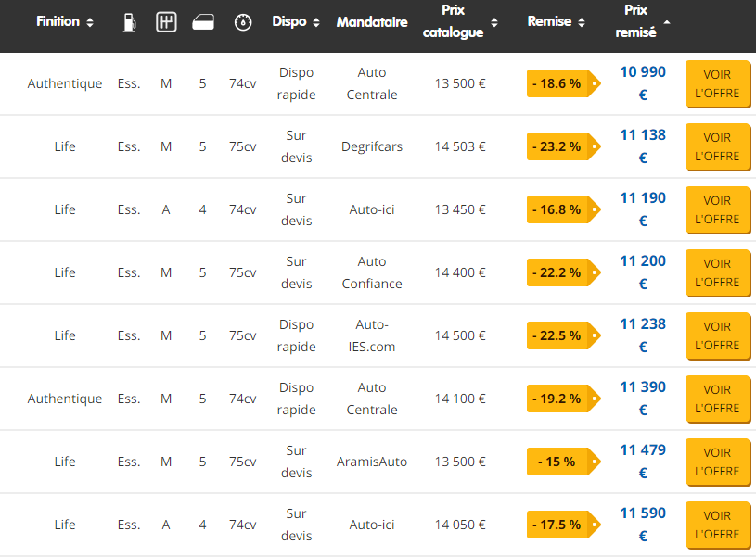Sort offers by Remise percentage

point(556,22)
